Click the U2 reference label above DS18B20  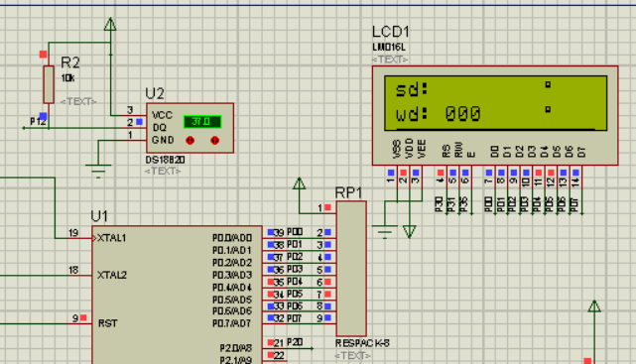[155, 93]
